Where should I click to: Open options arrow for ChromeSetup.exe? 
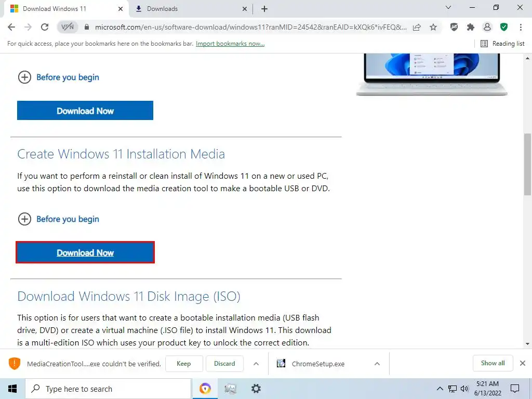[377, 364]
